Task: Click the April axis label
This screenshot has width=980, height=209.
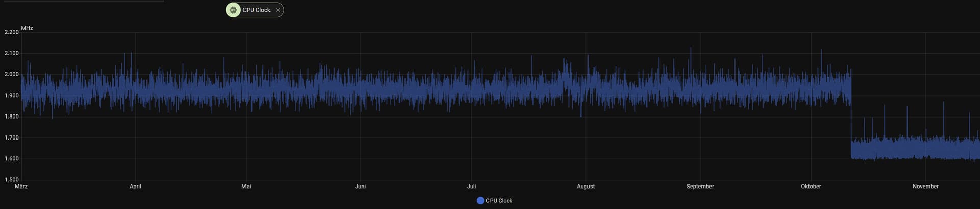Action: [135, 187]
